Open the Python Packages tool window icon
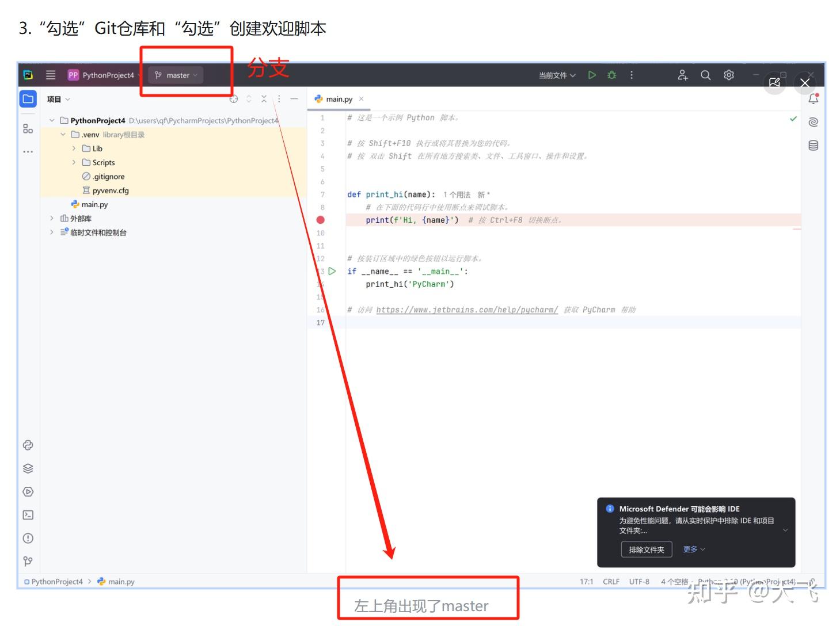This screenshot has width=840, height=626. click(x=28, y=468)
